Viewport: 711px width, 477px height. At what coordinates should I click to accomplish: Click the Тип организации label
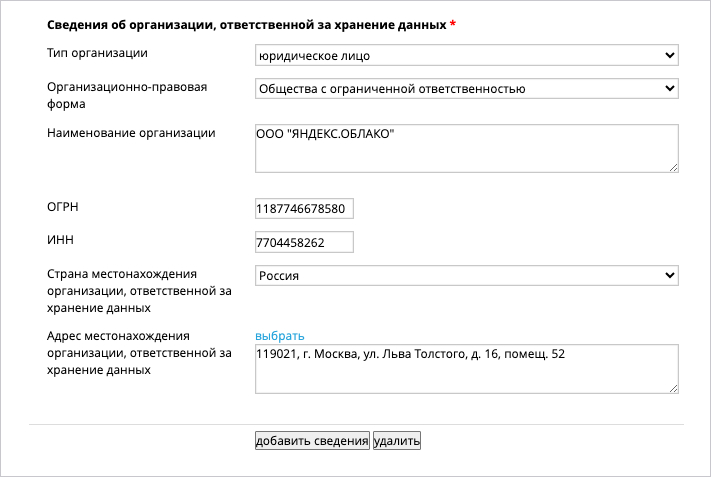(x=97, y=53)
